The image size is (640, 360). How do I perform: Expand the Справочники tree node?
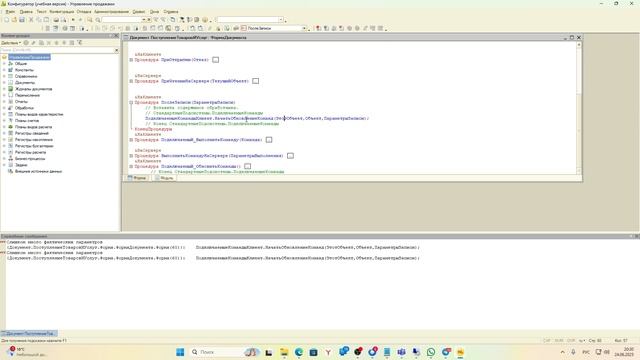pos(4,76)
